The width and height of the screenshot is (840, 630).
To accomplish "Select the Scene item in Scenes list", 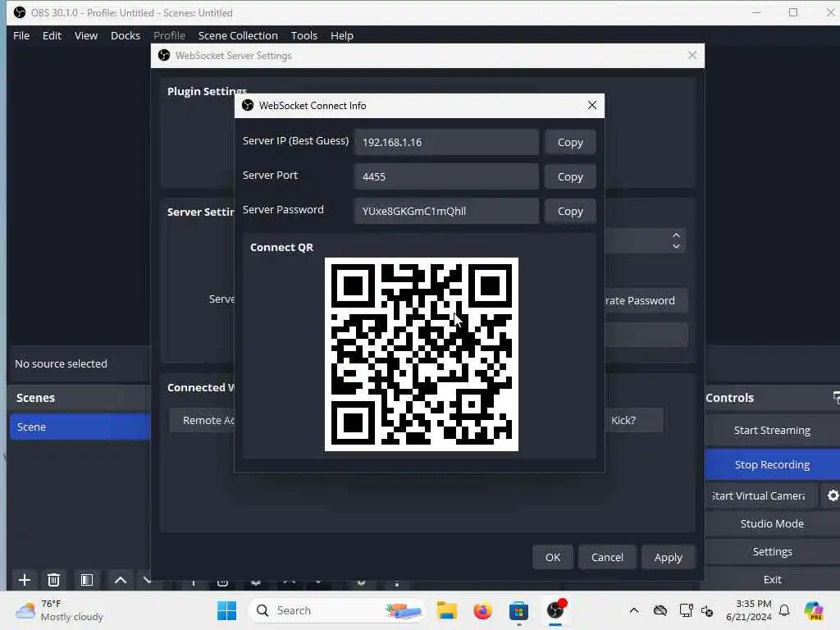I will (x=80, y=427).
